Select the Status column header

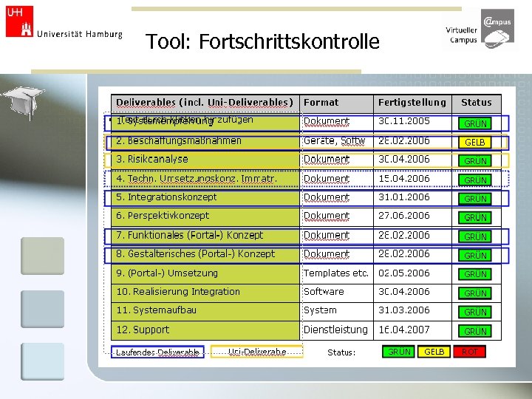[477, 103]
